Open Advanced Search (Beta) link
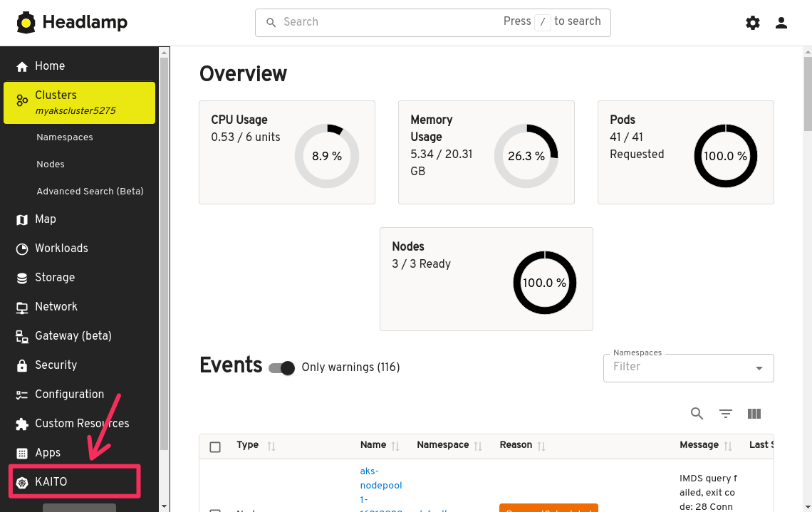The height and width of the screenshot is (512, 812). [90, 192]
